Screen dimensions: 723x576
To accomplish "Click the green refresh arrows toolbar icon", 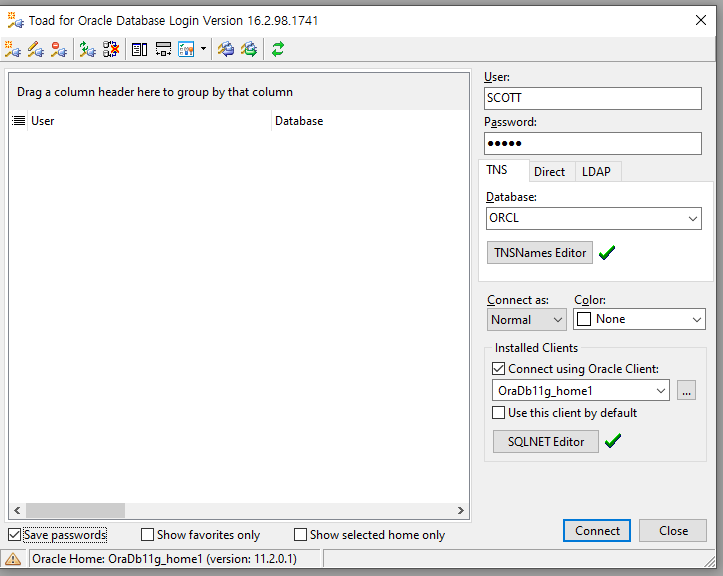I will point(278,49).
